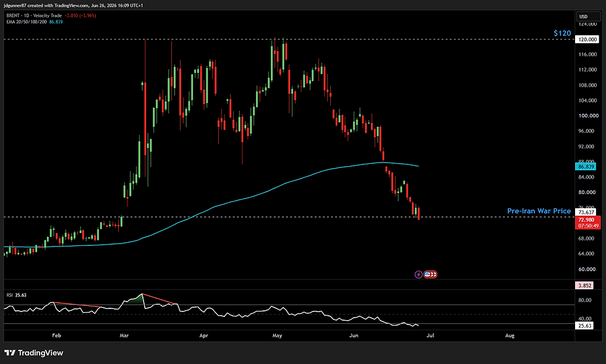
Task: Click the 108.000 price axis label
Action: tap(587, 85)
